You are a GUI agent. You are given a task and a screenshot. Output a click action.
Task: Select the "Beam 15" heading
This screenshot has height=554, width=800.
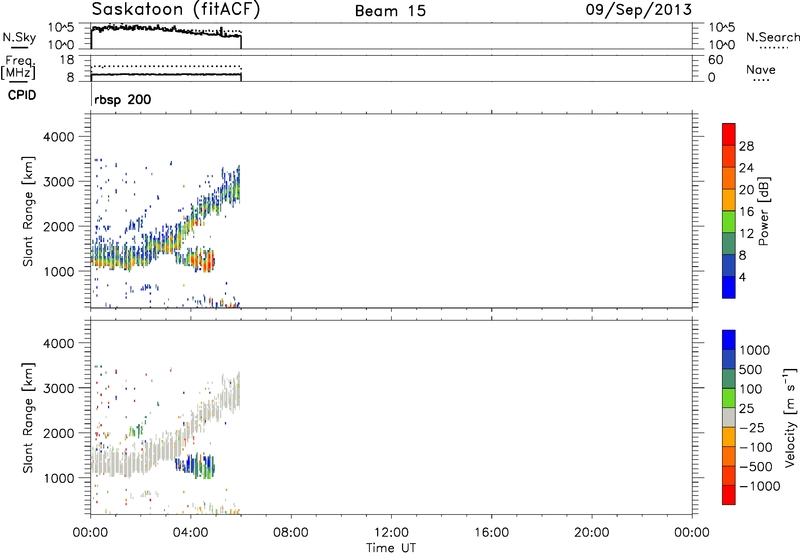pyautogui.click(x=390, y=11)
